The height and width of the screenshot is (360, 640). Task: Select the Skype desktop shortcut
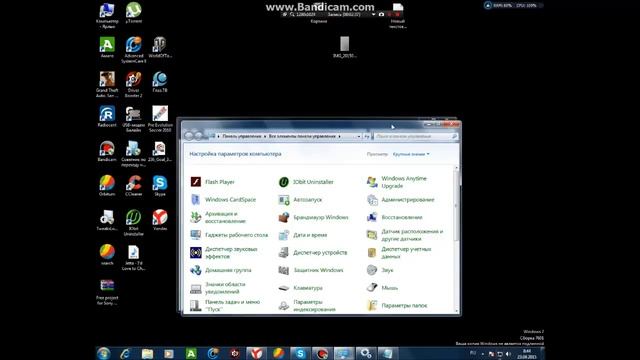[160, 186]
